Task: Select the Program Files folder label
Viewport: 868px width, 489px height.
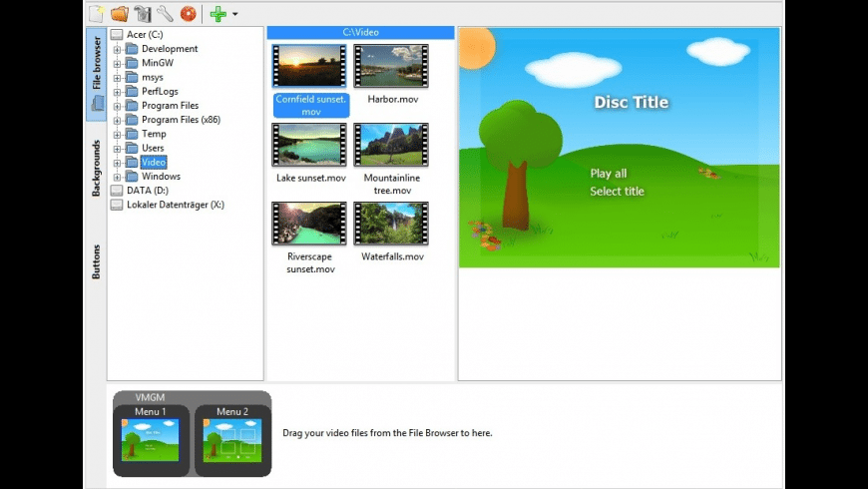Action: coord(170,105)
